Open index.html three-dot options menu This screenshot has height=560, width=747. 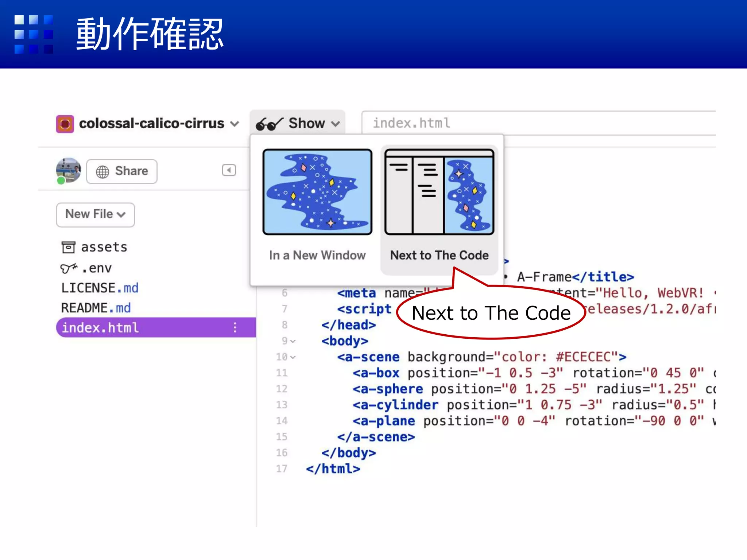pos(235,327)
